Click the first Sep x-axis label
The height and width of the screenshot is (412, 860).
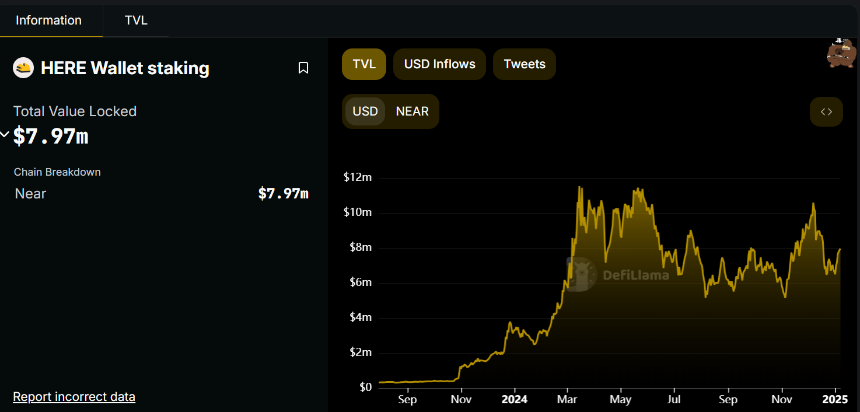pyautogui.click(x=407, y=399)
